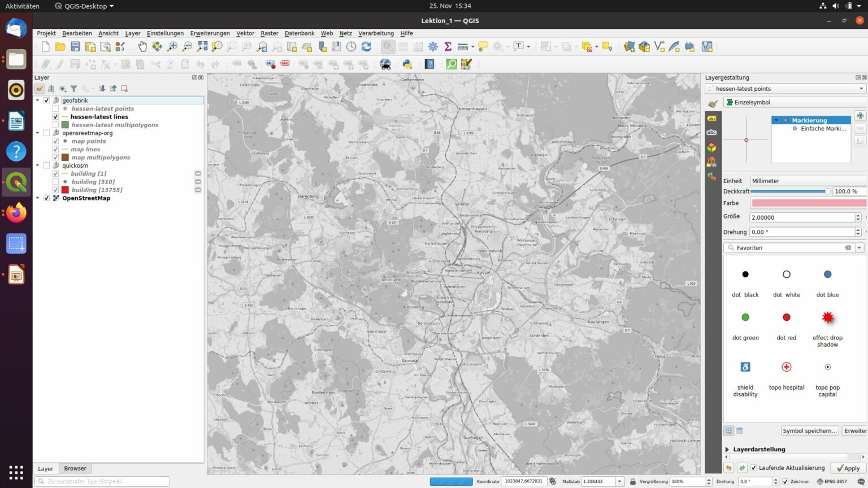Open the Raster menu
Viewport: 868px width, 488px height.
pyautogui.click(x=269, y=33)
